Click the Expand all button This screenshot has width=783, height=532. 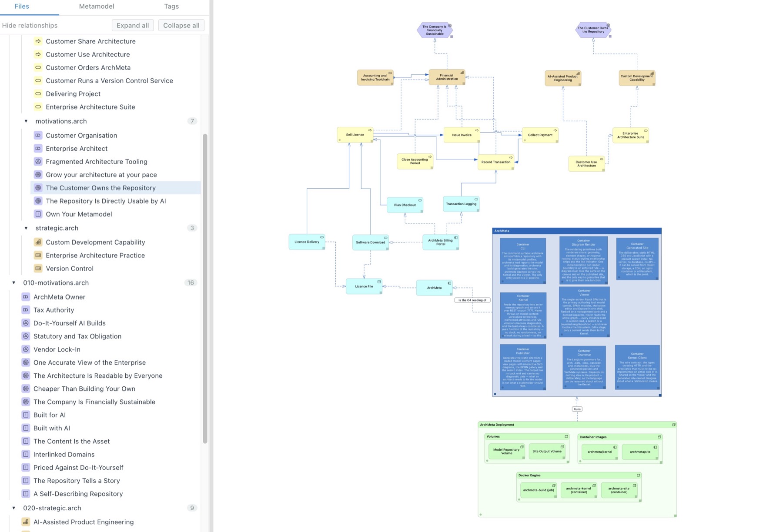coord(133,25)
